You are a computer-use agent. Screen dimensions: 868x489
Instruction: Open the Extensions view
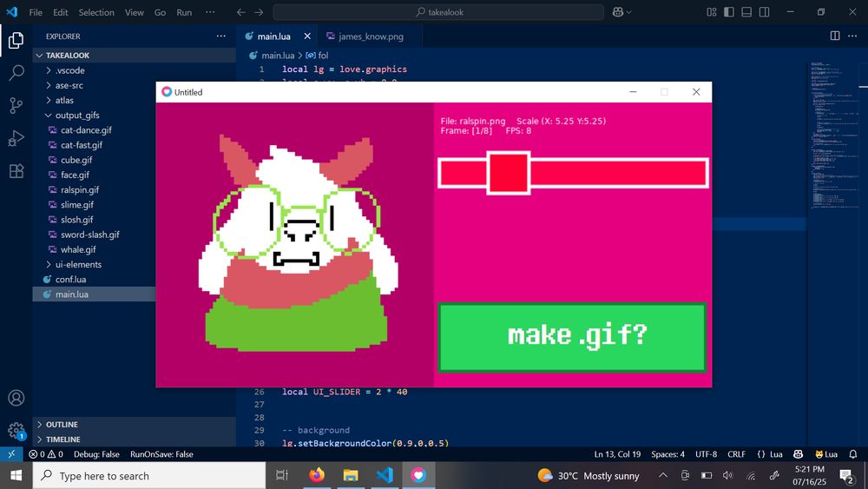coord(16,170)
